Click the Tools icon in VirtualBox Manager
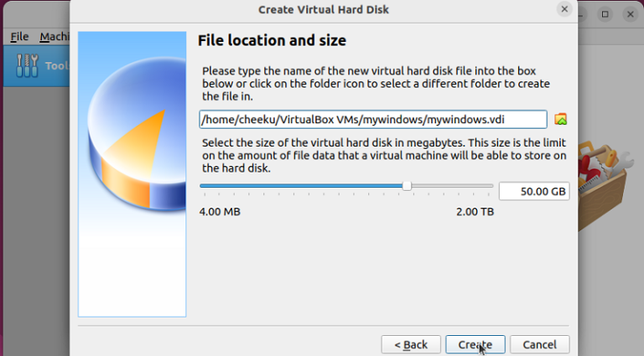644x356 pixels. (x=27, y=64)
